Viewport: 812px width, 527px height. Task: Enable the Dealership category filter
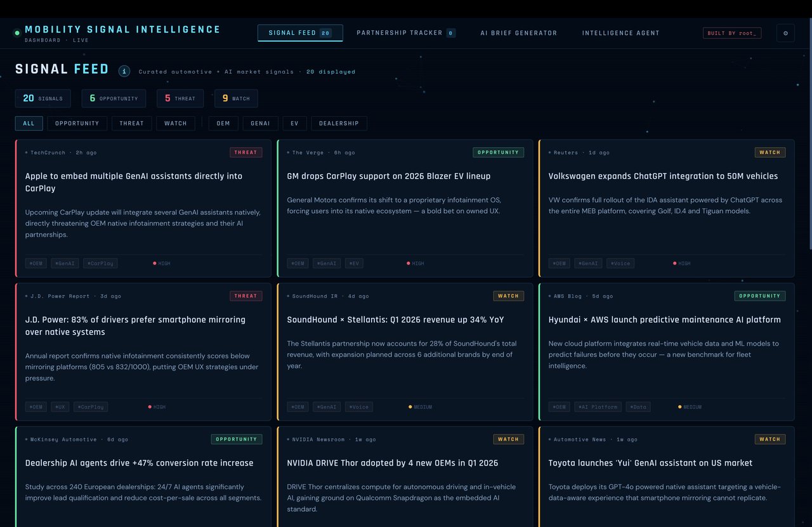(x=339, y=123)
